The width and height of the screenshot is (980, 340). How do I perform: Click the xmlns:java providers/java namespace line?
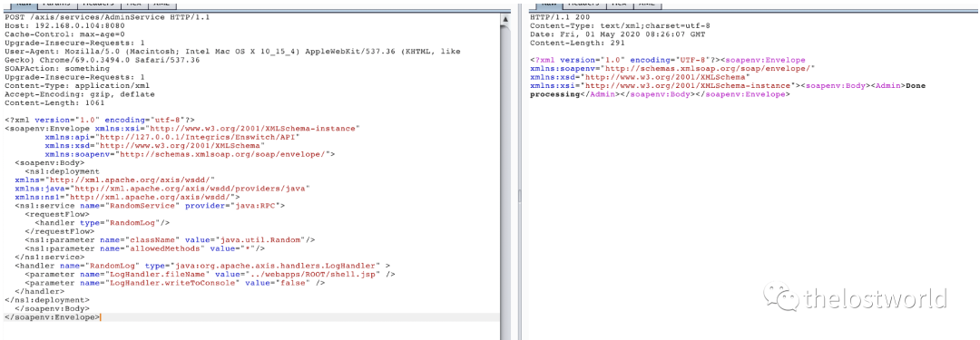[162, 188]
